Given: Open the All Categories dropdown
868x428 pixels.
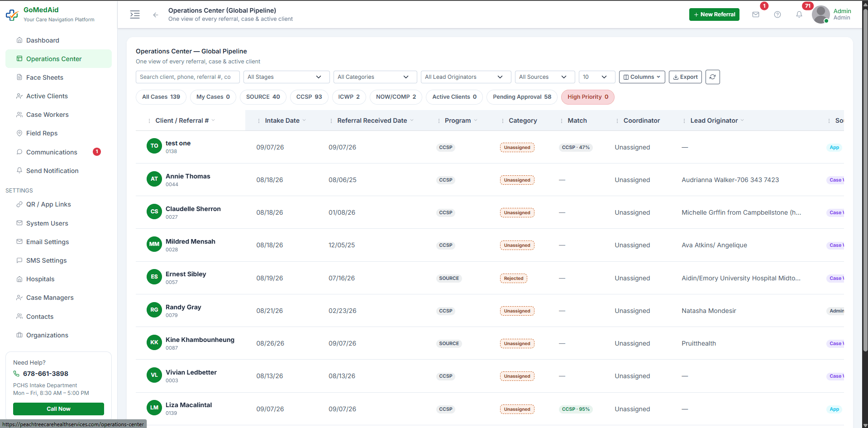Looking at the screenshot, I should tap(375, 77).
